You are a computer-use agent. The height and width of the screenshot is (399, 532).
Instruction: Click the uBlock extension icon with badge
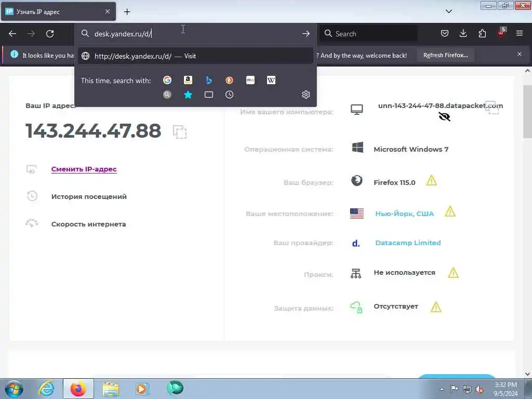point(501,33)
